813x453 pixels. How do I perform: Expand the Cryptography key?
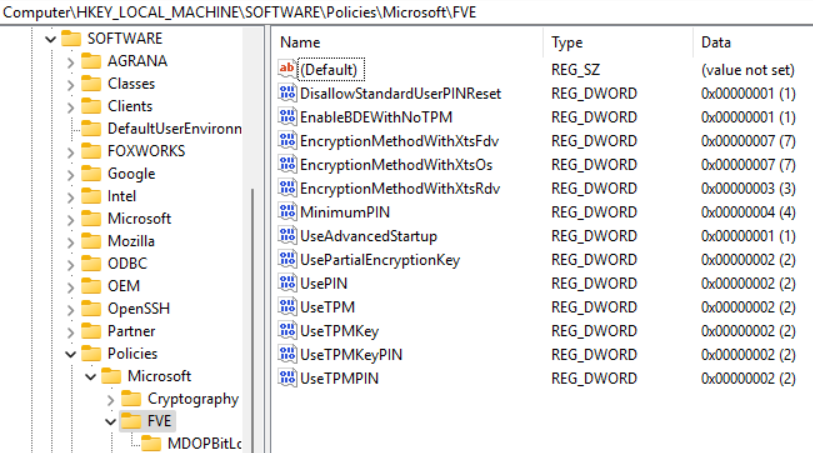click(x=111, y=400)
